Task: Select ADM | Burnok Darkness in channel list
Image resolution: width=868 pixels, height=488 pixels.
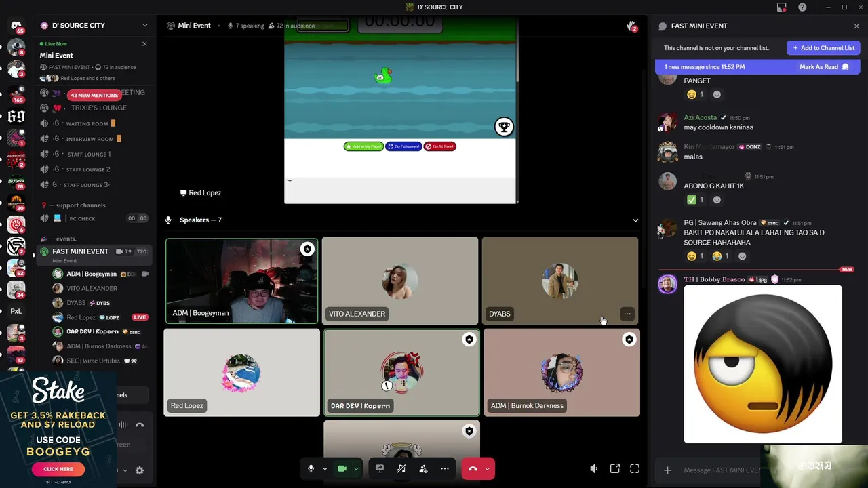Action: click(x=100, y=346)
